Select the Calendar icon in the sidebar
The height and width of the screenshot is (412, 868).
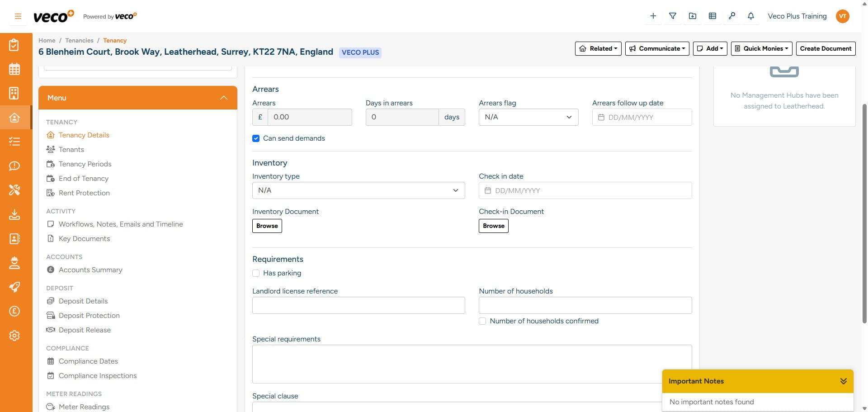pos(14,69)
